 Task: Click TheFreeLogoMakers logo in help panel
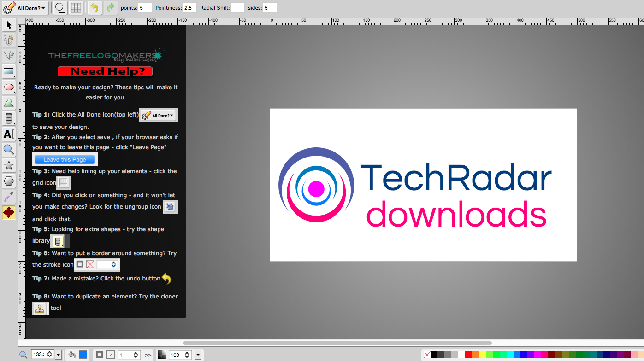coord(106,56)
